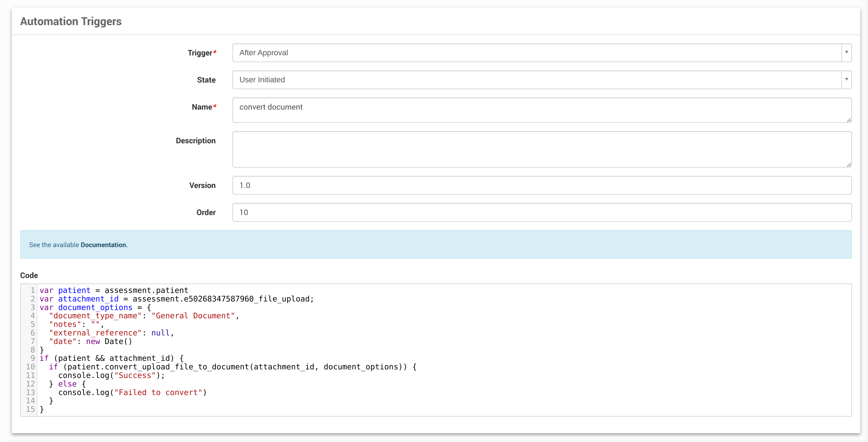This screenshot has height=442, width=868.
Task: Open the Documentation link
Action: tap(103, 245)
